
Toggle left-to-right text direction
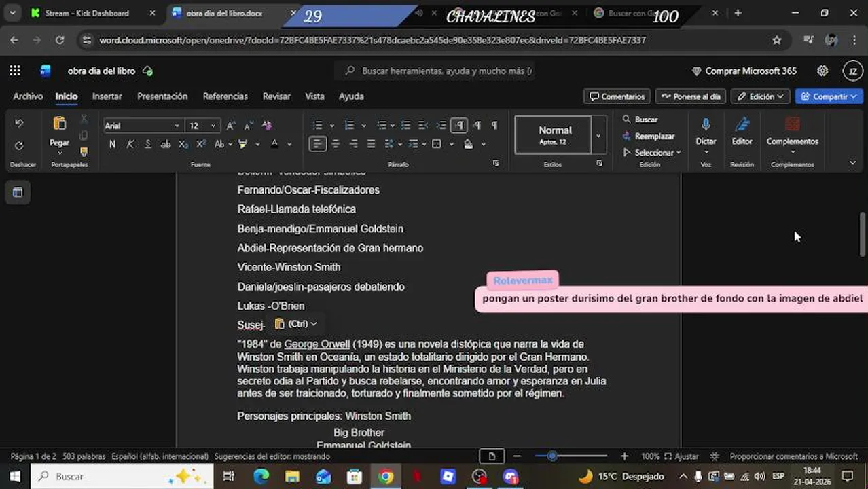pos(460,126)
